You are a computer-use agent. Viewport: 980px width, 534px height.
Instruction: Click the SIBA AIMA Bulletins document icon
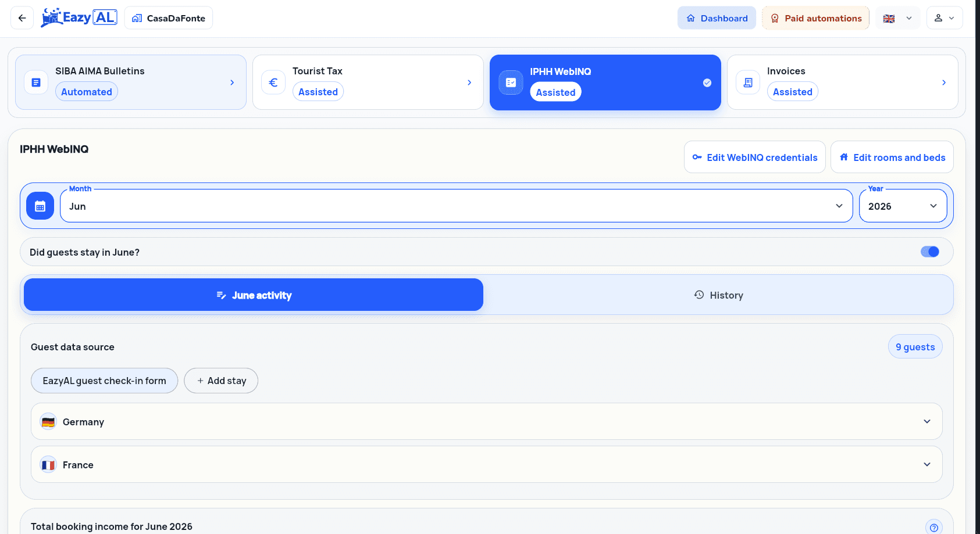point(36,83)
